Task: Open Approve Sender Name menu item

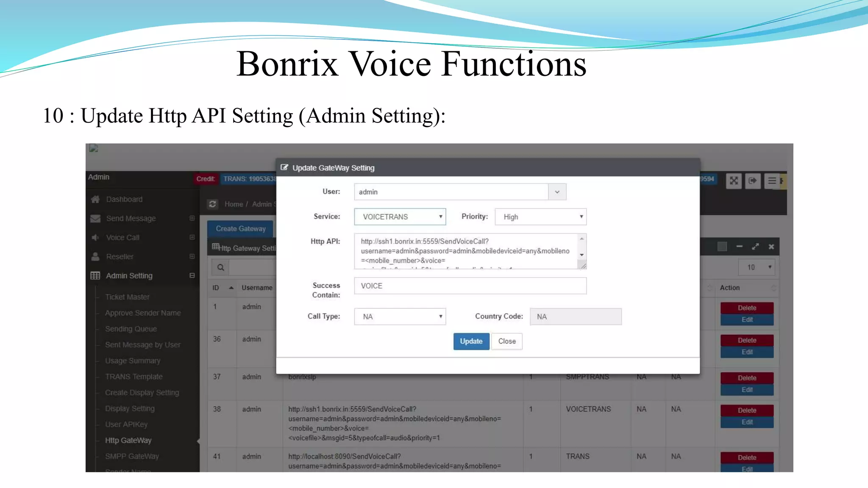Action: coord(143,313)
